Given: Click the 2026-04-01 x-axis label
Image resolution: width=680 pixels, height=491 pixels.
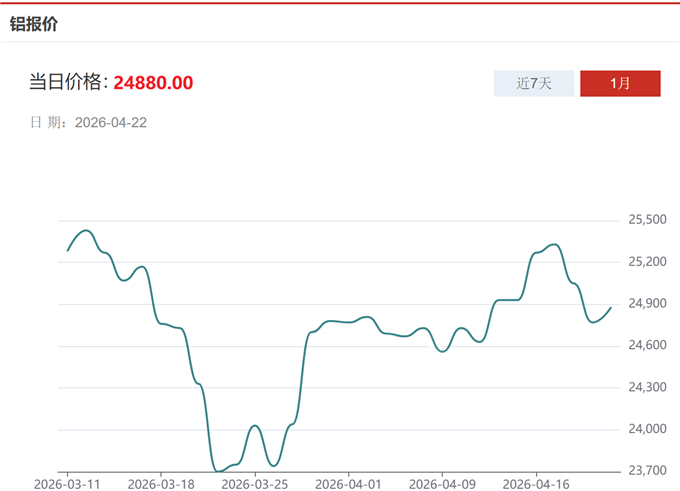Looking at the screenshot, I should 348,483.
